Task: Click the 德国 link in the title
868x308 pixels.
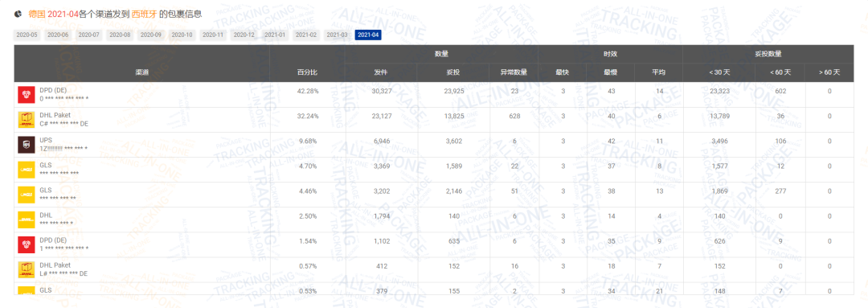Action: click(x=36, y=14)
